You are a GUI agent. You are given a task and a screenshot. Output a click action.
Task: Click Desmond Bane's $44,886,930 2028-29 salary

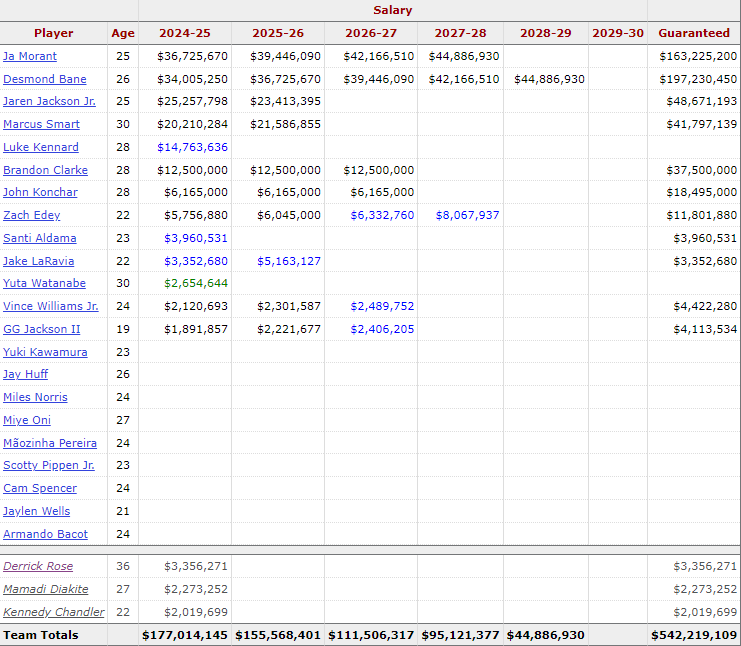pos(550,79)
